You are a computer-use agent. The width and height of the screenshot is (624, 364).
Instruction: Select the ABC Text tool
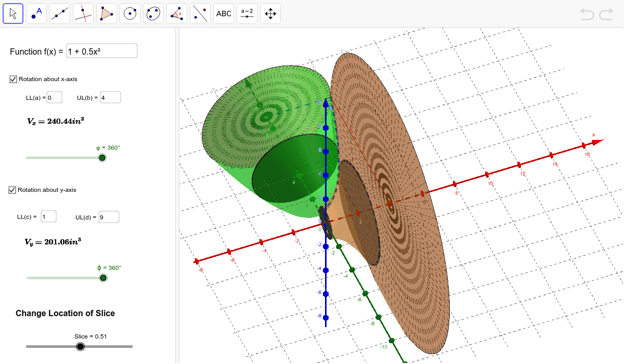(x=223, y=13)
